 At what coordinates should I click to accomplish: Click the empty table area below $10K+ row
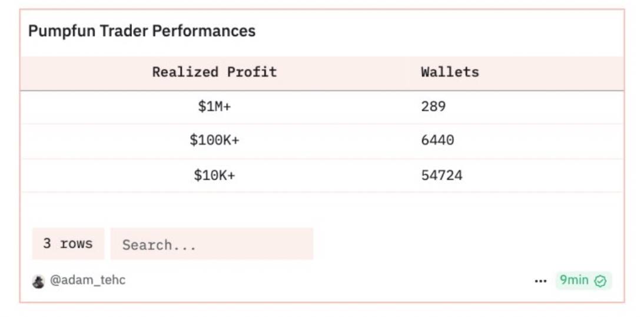[x=321, y=206]
